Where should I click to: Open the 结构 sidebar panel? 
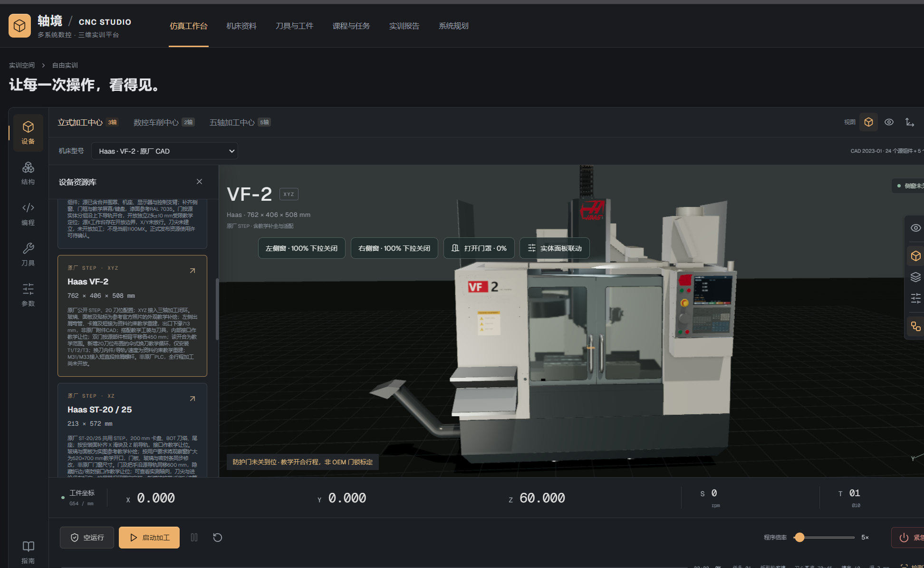pos(28,173)
